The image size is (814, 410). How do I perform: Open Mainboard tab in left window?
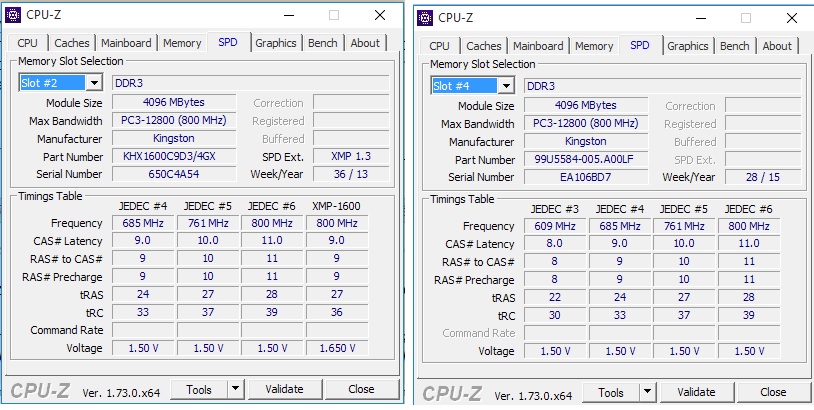tap(126, 43)
